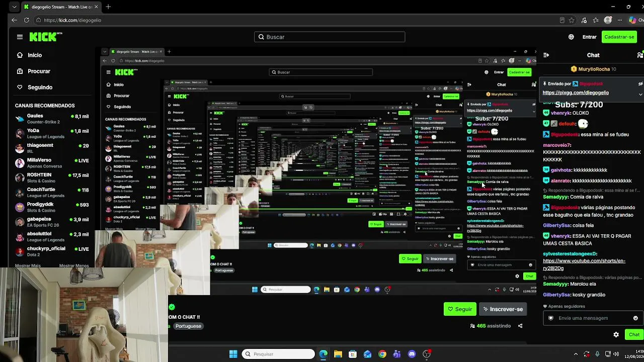Image resolution: width=644 pixels, height=362 pixels.
Task: Hide pinned message with outermost eye-slash icon
Action: tap(640, 84)
